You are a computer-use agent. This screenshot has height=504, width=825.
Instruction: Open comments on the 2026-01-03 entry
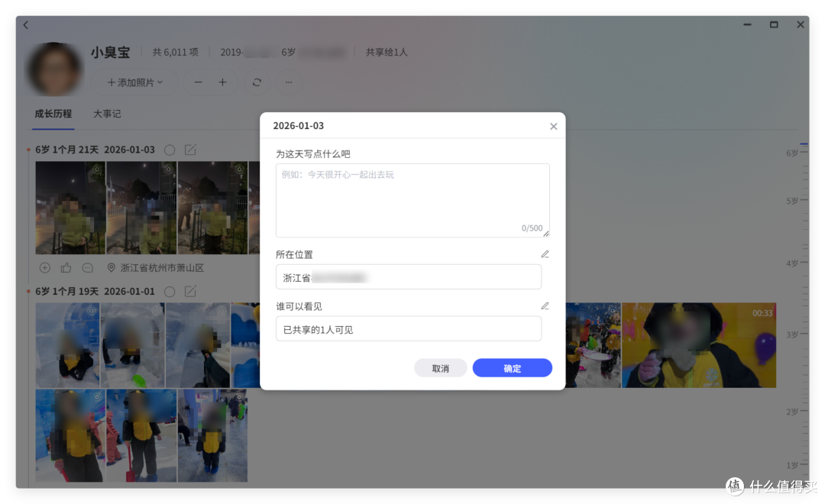[x=87, y=268]
